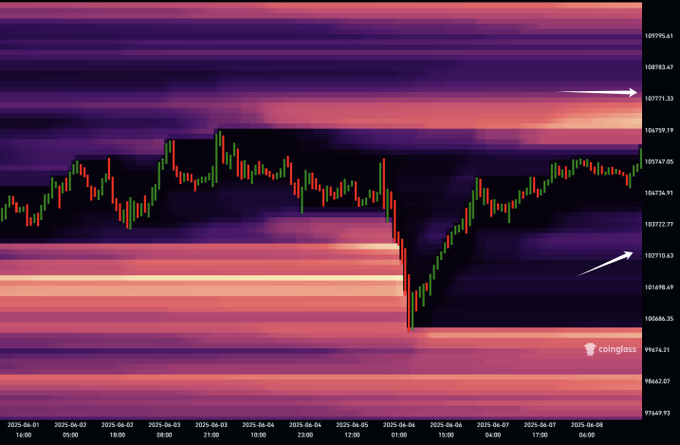Select the 2025-06-02 05:00 time label

click(x=70, y=430)
